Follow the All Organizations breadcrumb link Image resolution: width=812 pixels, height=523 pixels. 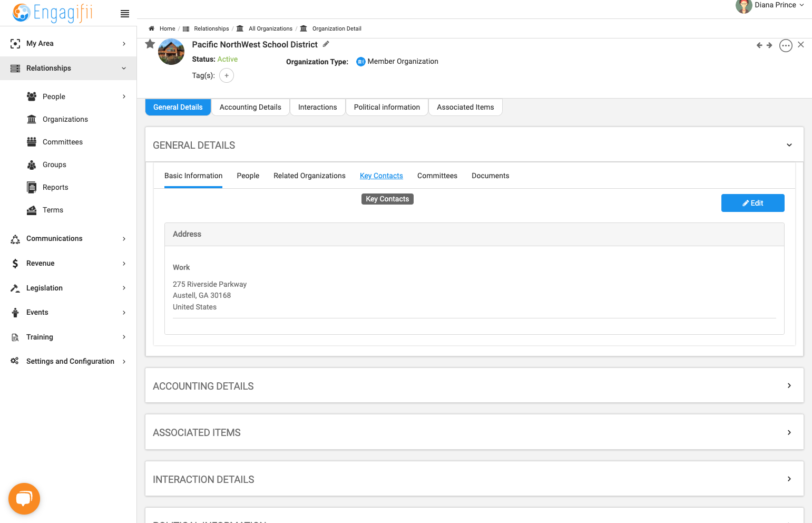[270, 28]
